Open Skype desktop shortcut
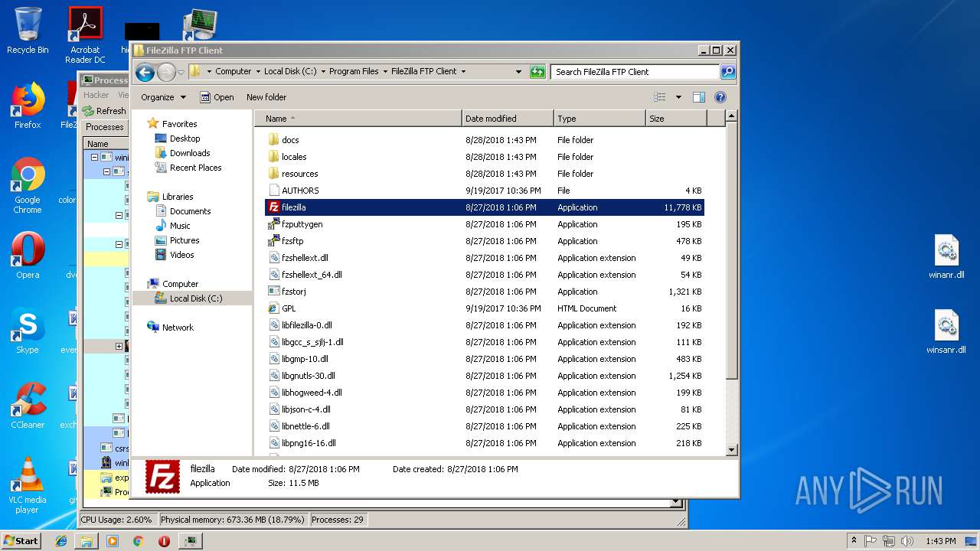 point(28,331)
